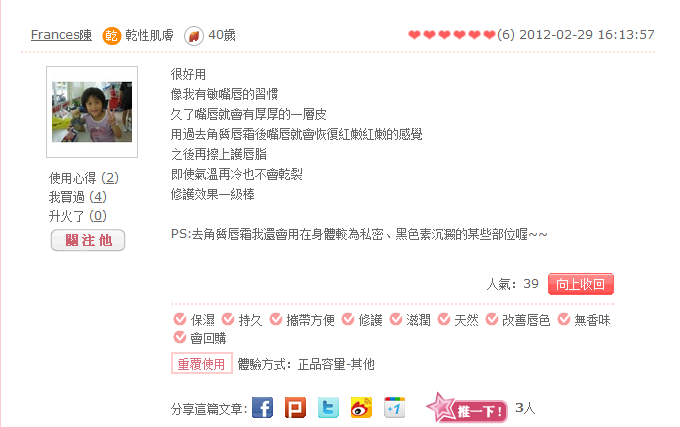Share the review on Sina Weibo
The width and height of the screenshot is (680, 427).
point(361,407)
